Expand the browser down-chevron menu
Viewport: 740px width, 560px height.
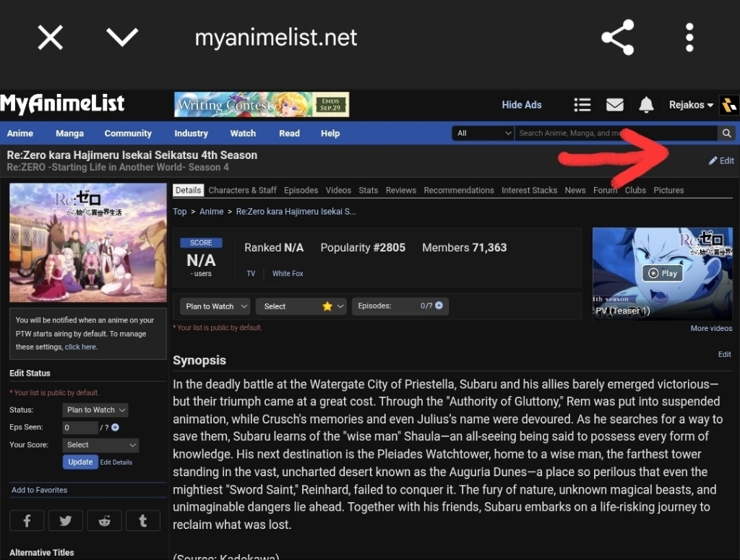(122, 38)
